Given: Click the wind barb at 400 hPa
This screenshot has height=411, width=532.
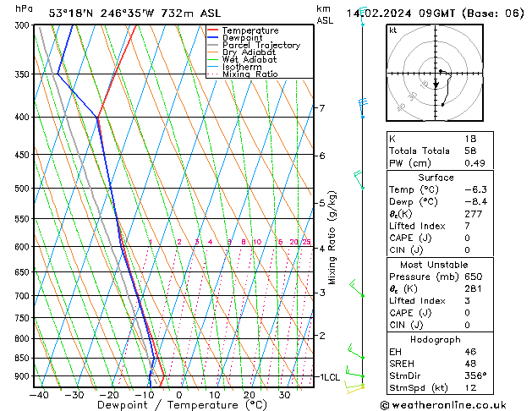Looking at the screenshot, I should tap(363, 108).
